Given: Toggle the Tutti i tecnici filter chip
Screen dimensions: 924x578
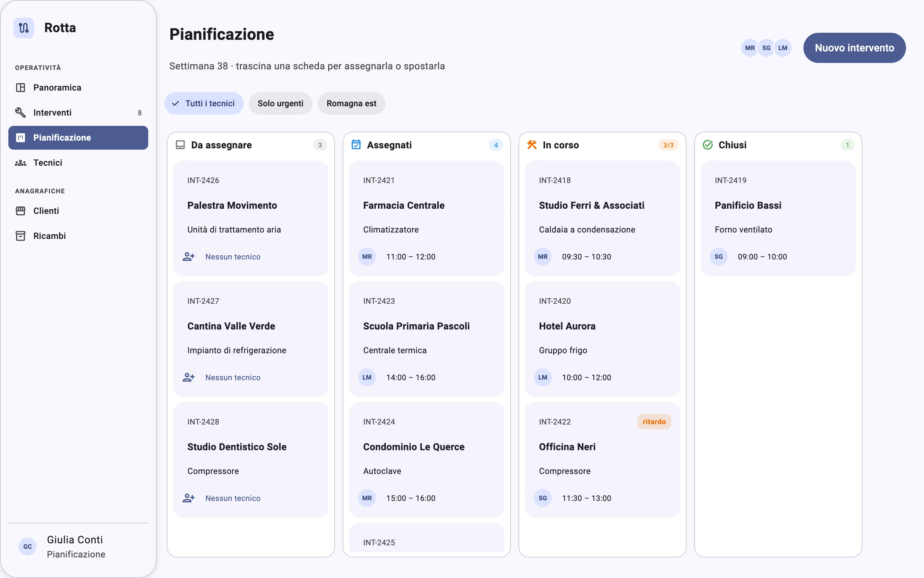Looking at the screenshot, I should (204, 104).
